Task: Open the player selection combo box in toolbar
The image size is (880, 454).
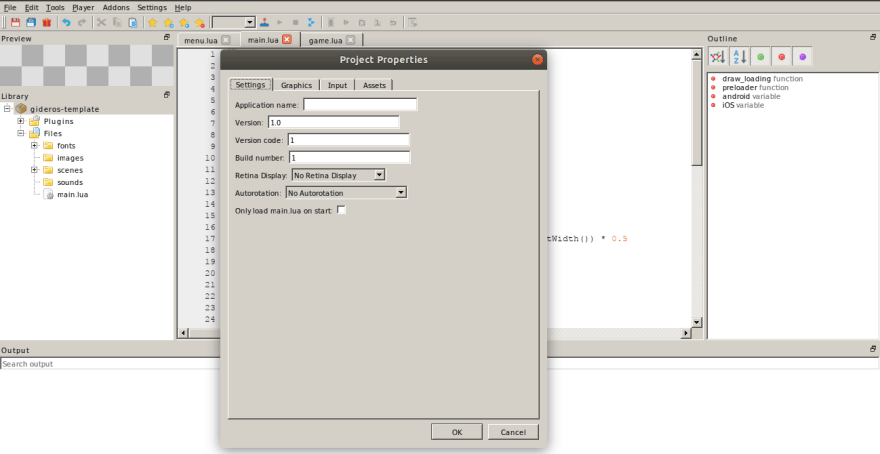Action: click(x=234, y=22)
